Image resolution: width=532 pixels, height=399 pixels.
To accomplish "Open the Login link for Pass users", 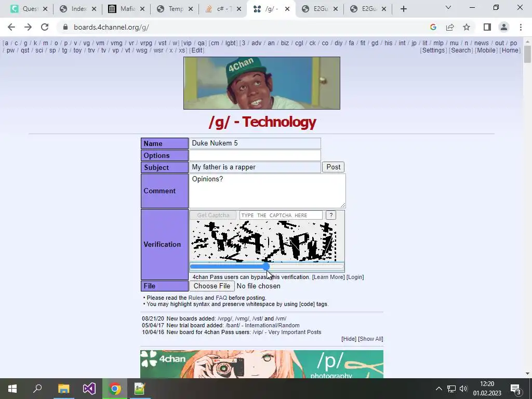I will 355,277.
